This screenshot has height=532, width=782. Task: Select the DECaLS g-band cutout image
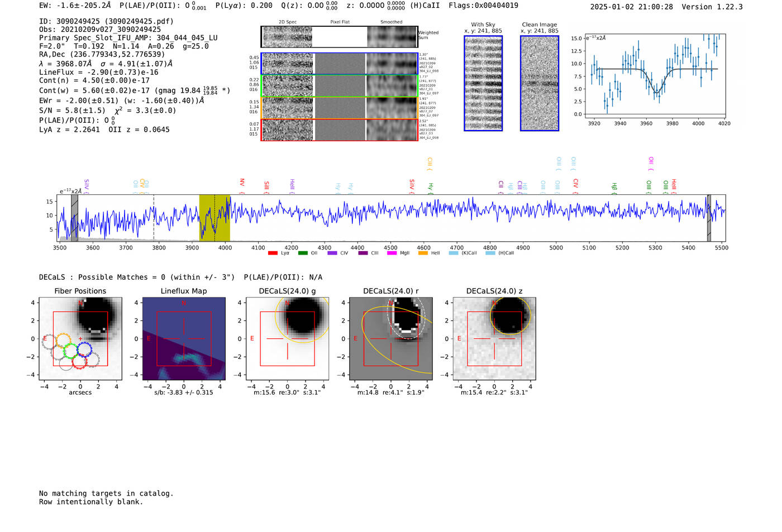(287, 338)
